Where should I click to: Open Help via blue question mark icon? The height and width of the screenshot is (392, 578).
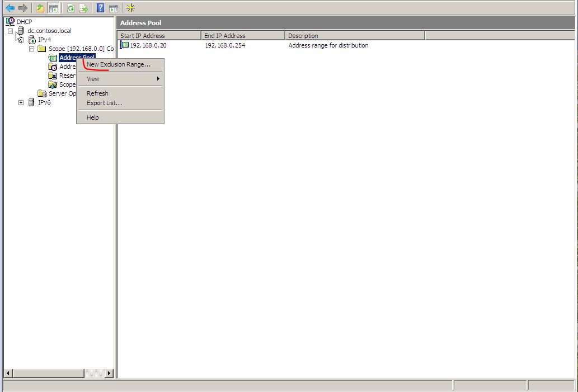(100, 8)
